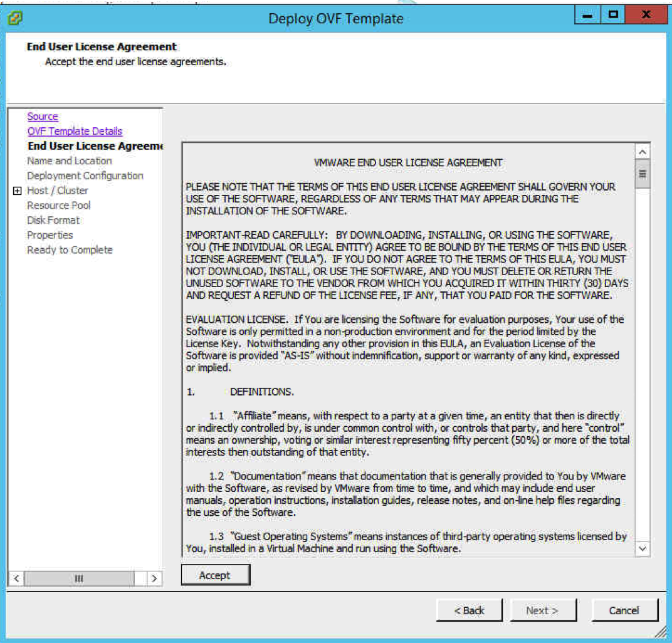
Task: Open the OVF Template Details link
Action: (75, 131)
